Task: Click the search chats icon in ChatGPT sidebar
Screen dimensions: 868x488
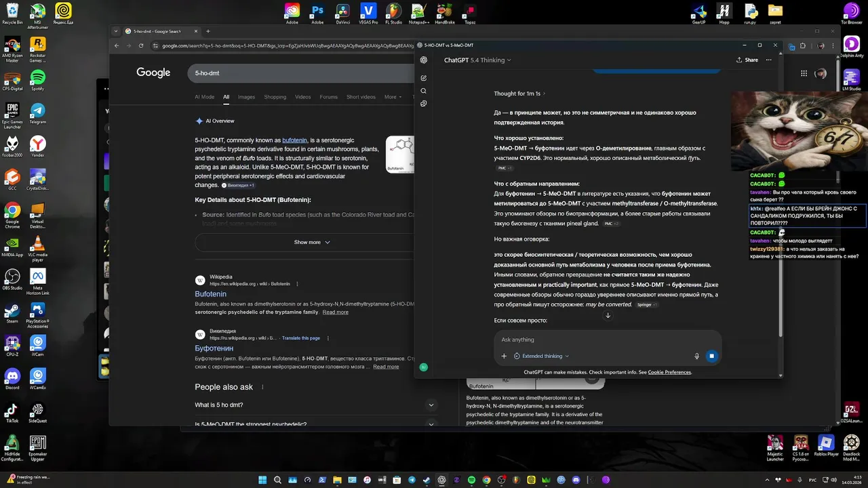Action: pyautogui.click(x=424, y=91)
